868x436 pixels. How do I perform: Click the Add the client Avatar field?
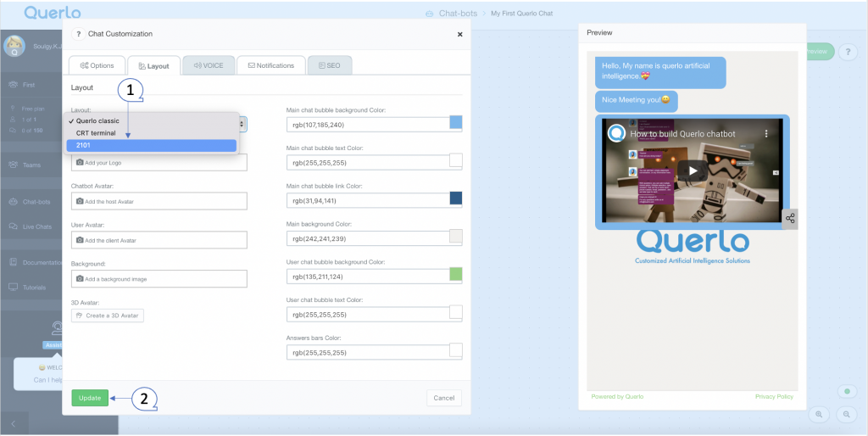coord(159,240)
